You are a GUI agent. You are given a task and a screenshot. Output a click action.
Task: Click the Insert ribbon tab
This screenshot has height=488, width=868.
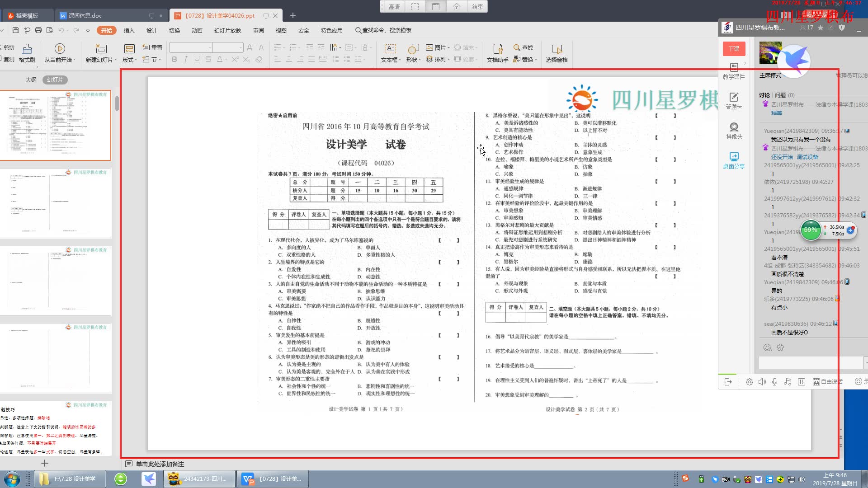point(129,30)
